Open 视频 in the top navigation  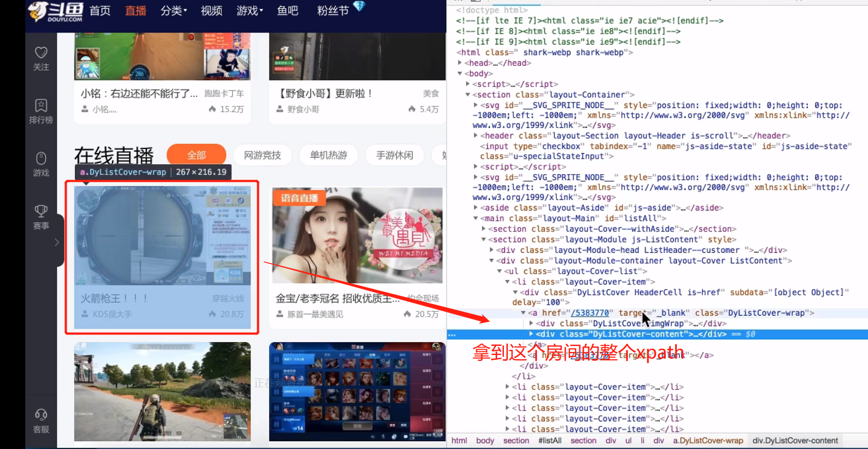pyautogui.click(x=211, y=10)
